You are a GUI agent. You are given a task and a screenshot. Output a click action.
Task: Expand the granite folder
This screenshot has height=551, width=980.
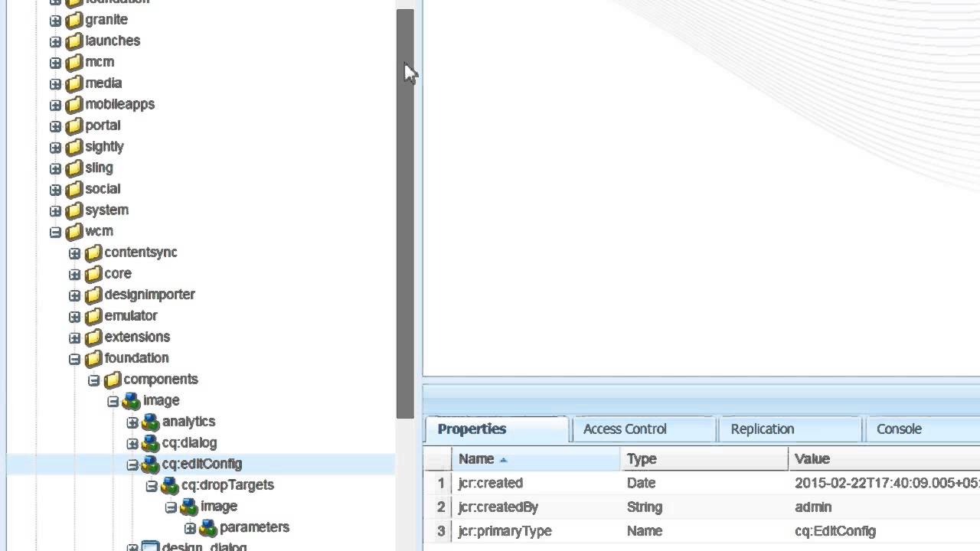point(55,20)
